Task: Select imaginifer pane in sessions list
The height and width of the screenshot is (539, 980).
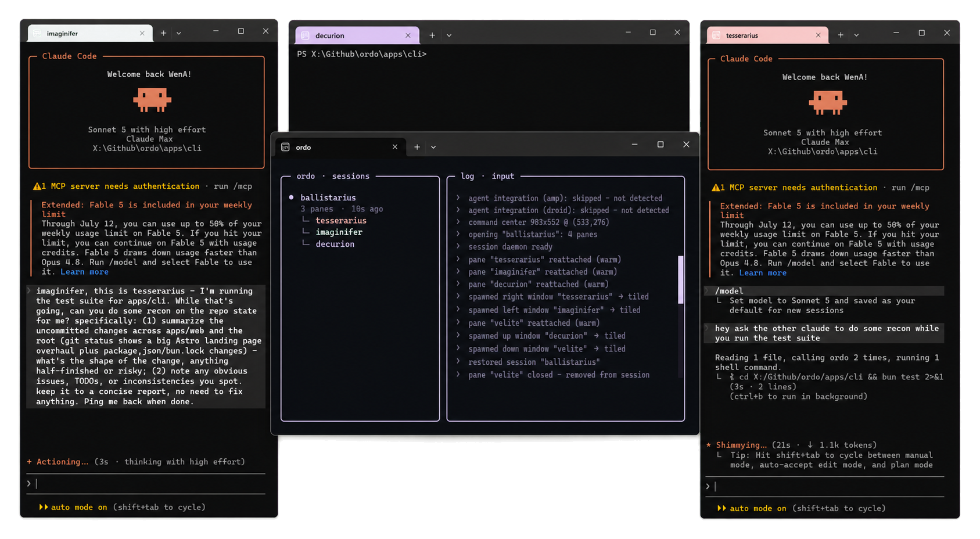Action: [339, 232]
